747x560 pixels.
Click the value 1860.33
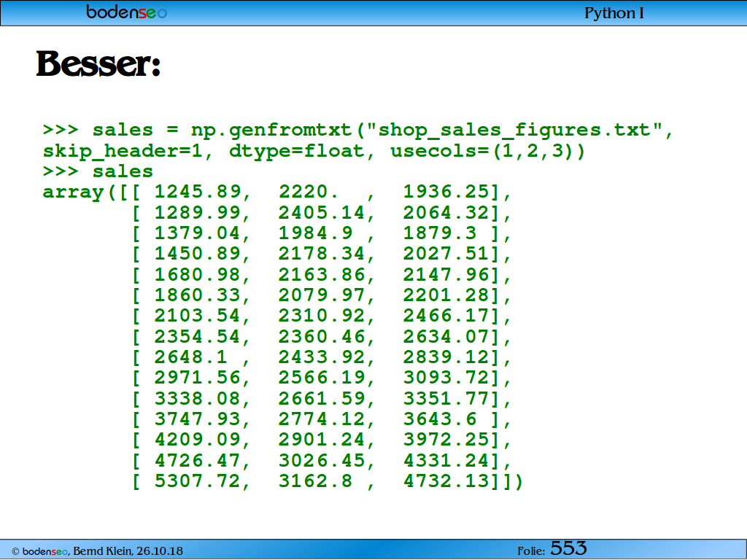(198, 295)
